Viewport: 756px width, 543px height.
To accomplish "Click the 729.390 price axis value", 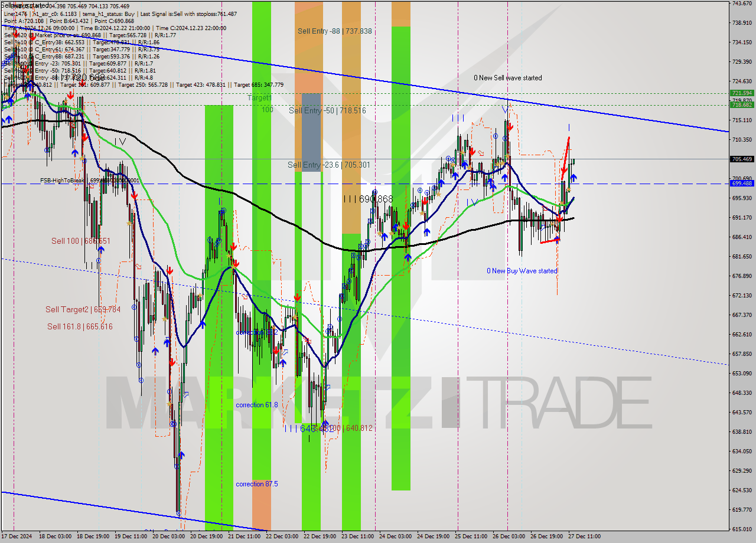I will pyautogui.click(x=742, y=62).
